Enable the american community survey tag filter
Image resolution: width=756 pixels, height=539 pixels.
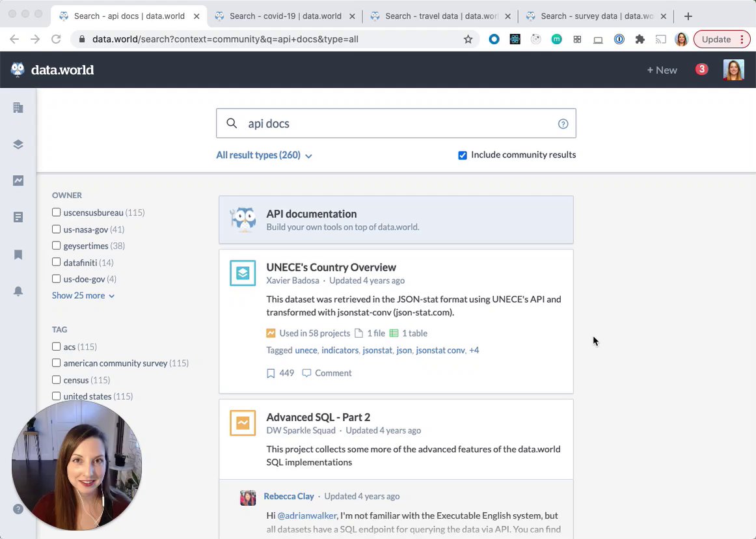coord(57,363)
